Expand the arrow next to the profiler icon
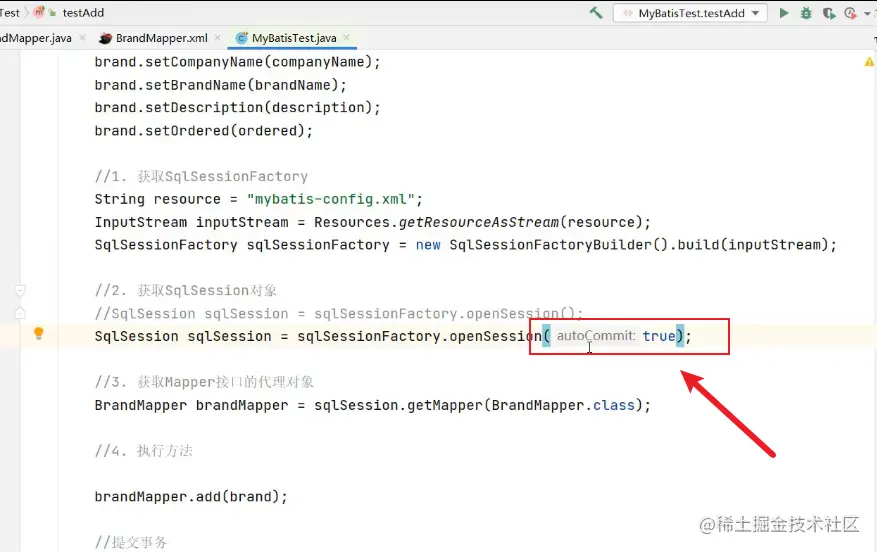 pos(867,13)
